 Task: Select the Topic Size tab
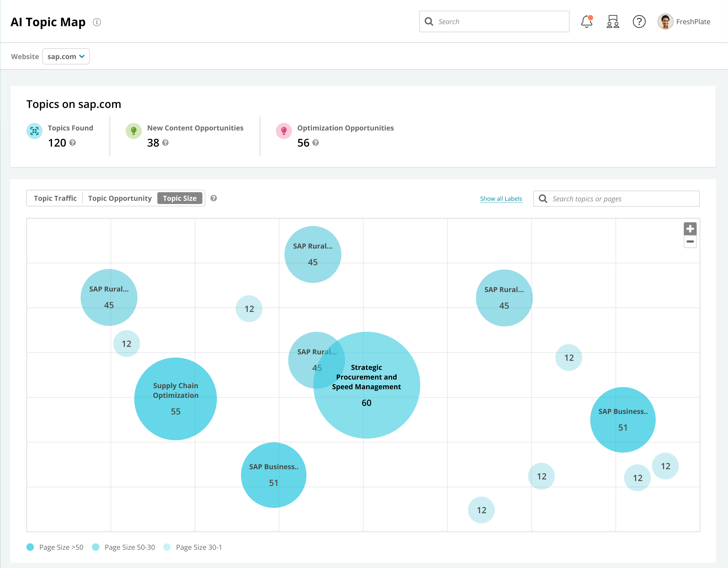click(x=180, y=198)
